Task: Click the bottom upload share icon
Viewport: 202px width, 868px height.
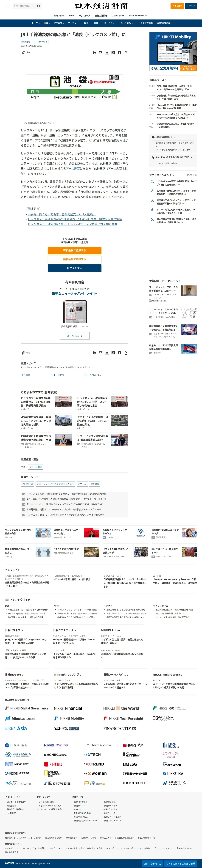Action: point(126,353)
